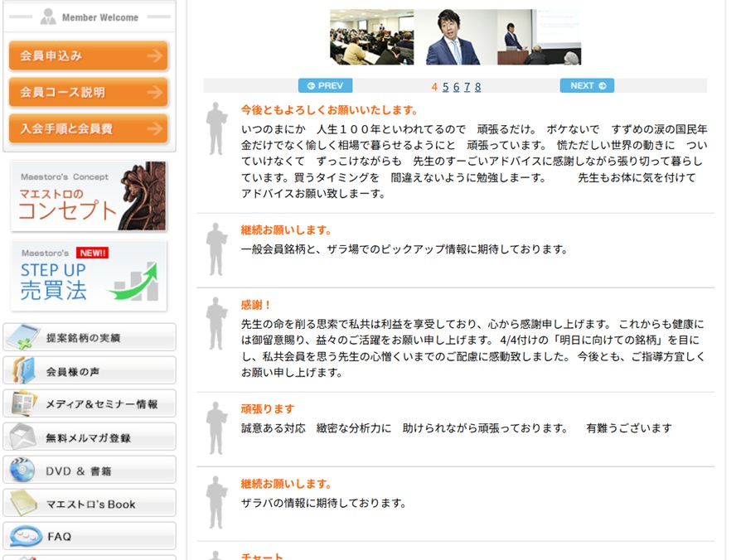
Task: Jump to page 5 of testimonials
Action: tap(445, 87)
